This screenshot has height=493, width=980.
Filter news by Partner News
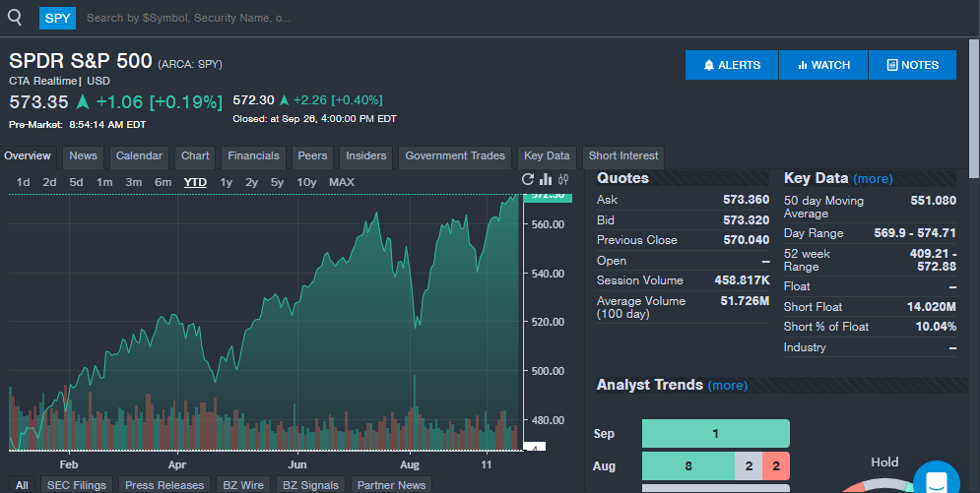click(391, 485)
